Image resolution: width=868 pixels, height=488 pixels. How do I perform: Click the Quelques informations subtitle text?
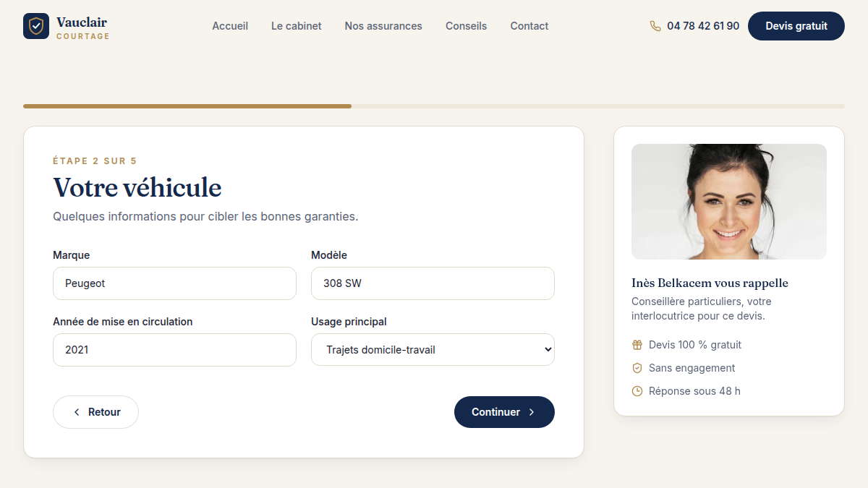(x=205, y=216)
